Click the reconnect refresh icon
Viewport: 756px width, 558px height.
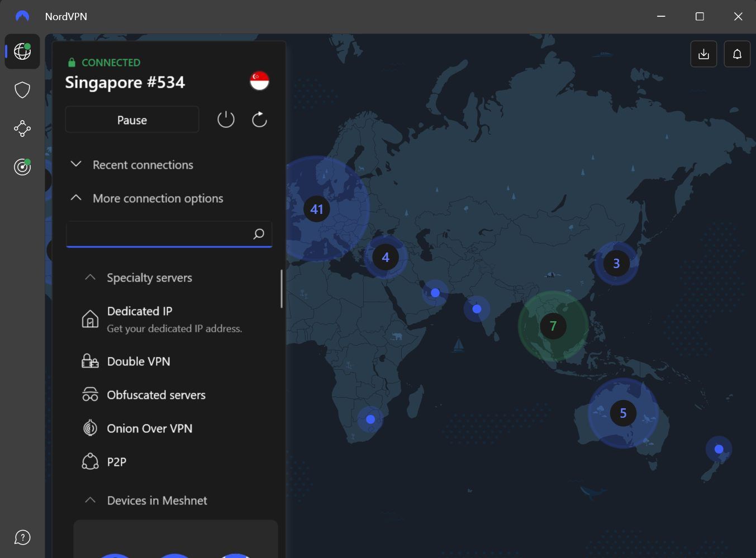pyautogui.click(x=259, y=120)
